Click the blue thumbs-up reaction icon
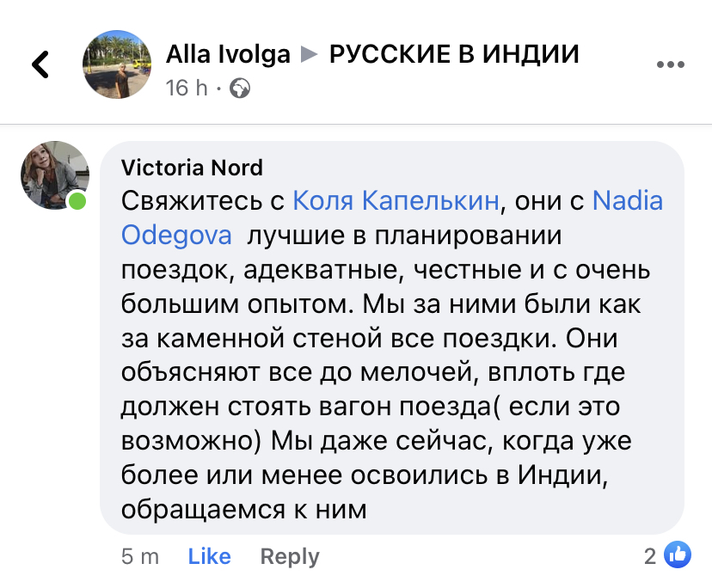 [x=678, y=555]
